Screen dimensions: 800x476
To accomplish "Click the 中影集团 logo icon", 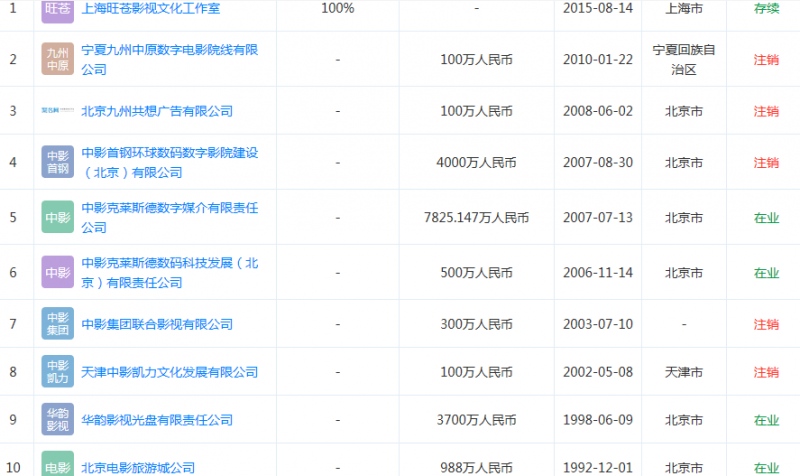I will click(58, 324).
